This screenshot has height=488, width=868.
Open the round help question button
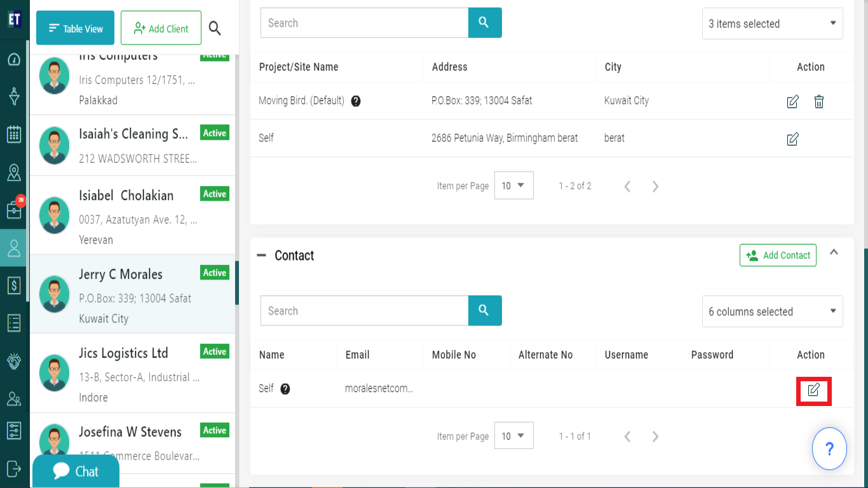point(829,449)
